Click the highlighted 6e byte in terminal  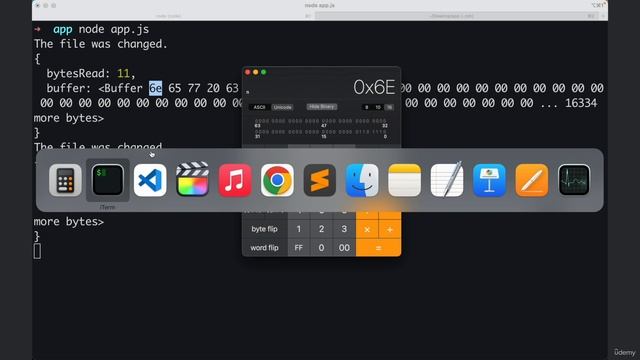(x=156, y=88)
